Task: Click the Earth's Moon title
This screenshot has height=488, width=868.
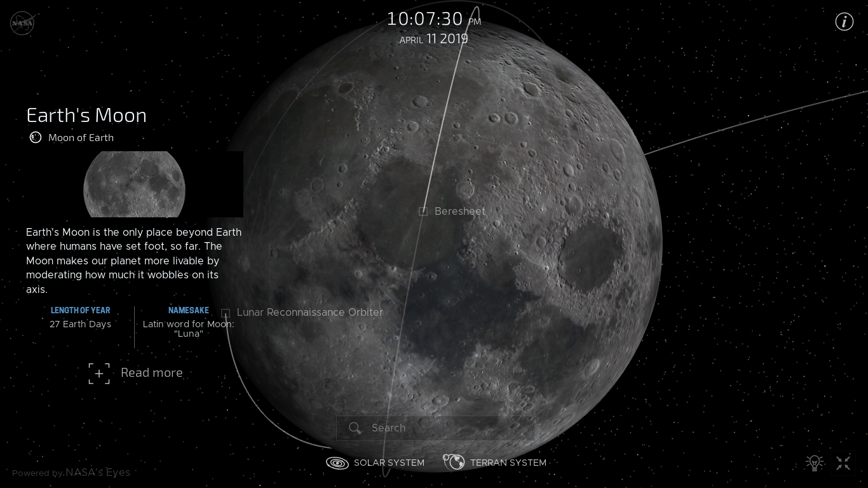Action: click(86, 115)
